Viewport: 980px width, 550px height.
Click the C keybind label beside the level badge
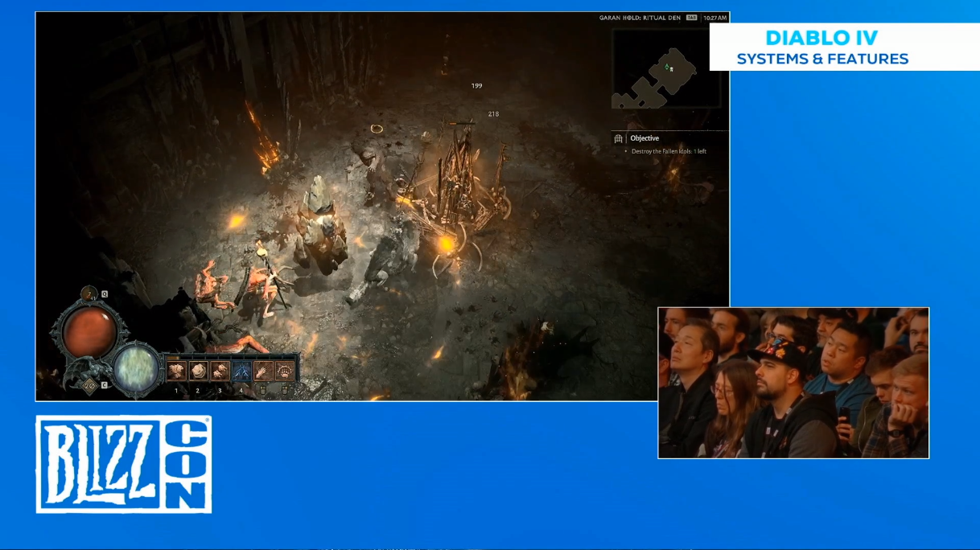pyautogui.click(x=105, y=385)
